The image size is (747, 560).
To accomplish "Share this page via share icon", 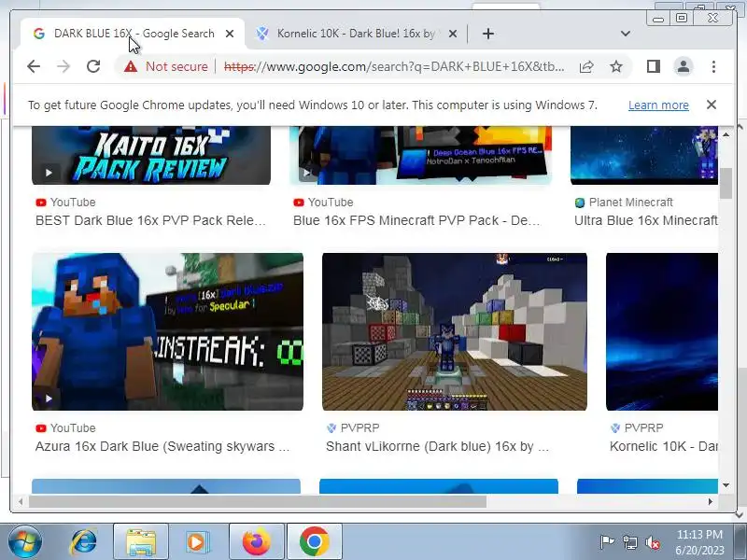I will [x=586, y=66].
